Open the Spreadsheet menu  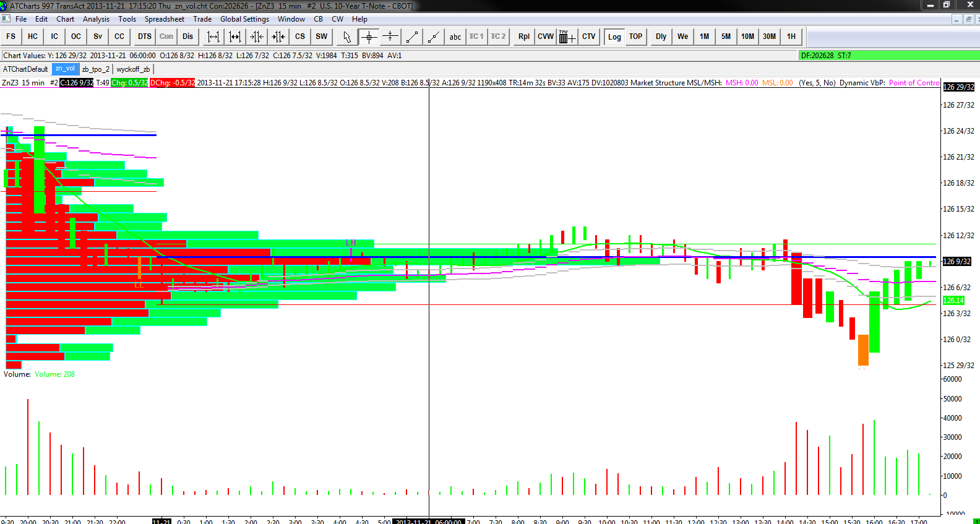[165, 19]
